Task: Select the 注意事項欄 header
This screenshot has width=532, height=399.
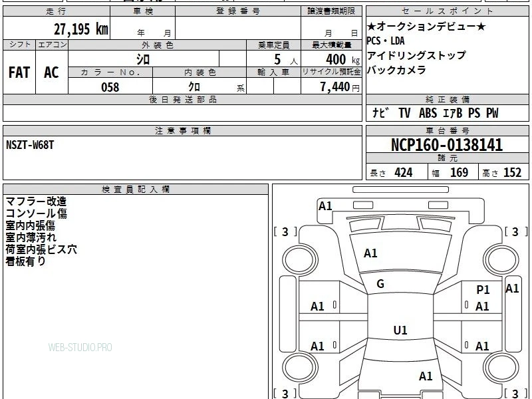Action: 182,130
